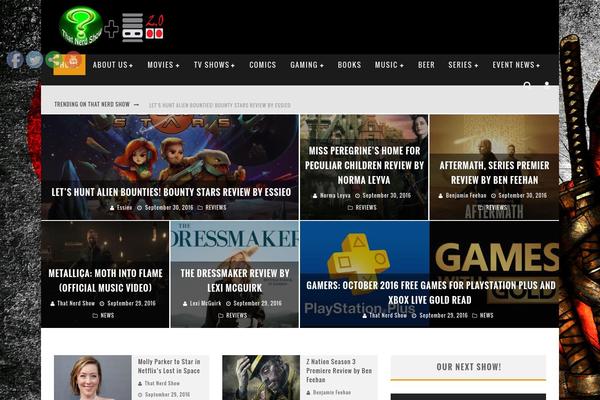Click folder icon on Miss Peregrine's card

350,208
